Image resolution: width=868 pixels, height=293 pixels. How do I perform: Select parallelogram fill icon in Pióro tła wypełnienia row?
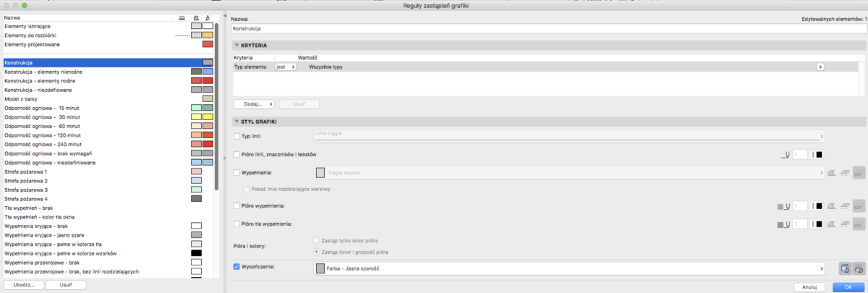tap(845, 225)
